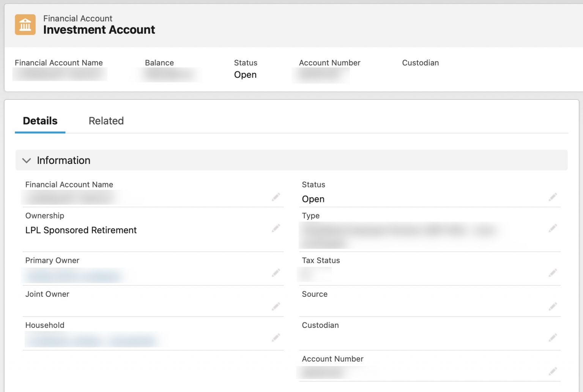Screen dimensions: 583x392
Task: Edit the Primary Owner field
Action: [276, 272]
